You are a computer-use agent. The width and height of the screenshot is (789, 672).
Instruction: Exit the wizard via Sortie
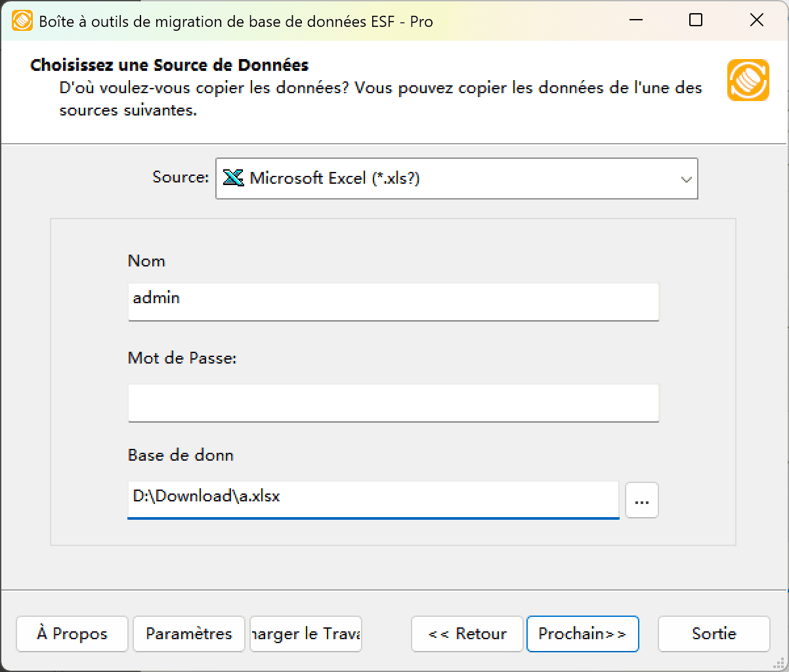[714, 634]
